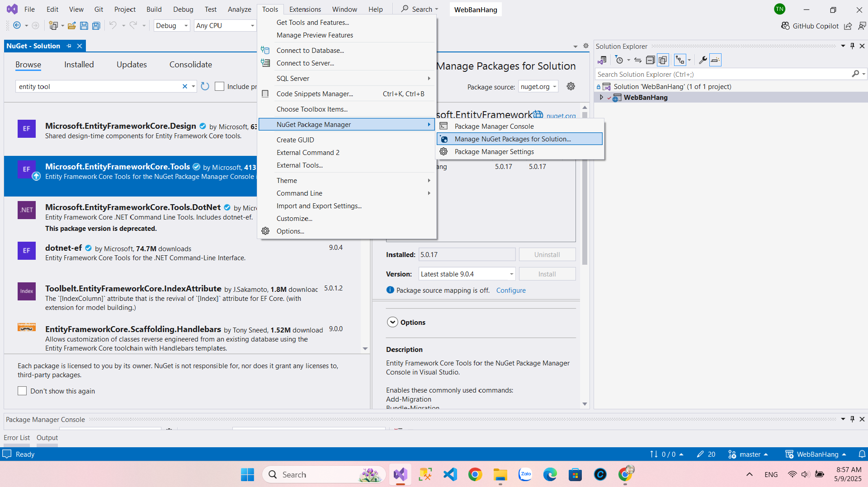Viewport: 868px width, 487px height.
Task: Open the Extensions menu
Action: pyautogui.click(x=305, y=9)
